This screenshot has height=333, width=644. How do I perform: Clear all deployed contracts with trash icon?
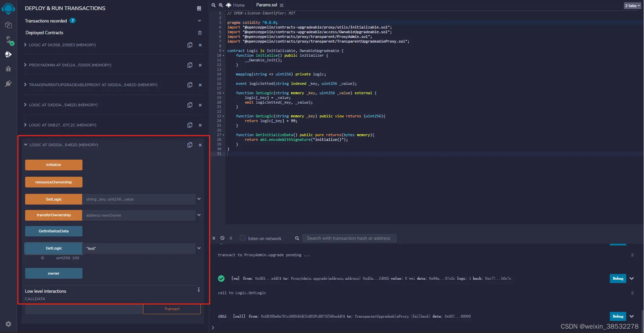[x=200, y=33]
